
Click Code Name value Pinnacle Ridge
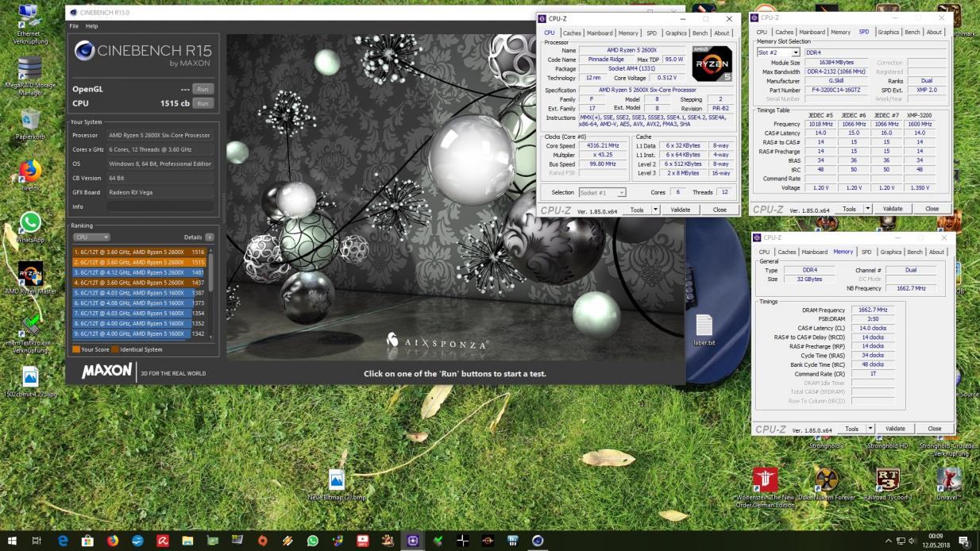point(607,59)
